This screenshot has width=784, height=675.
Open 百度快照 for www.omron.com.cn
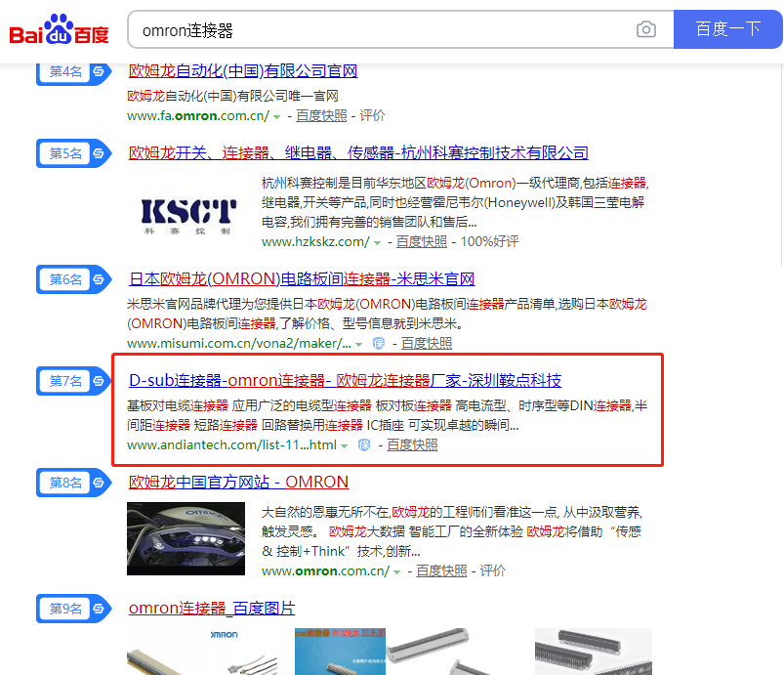[x=441, y=570]
